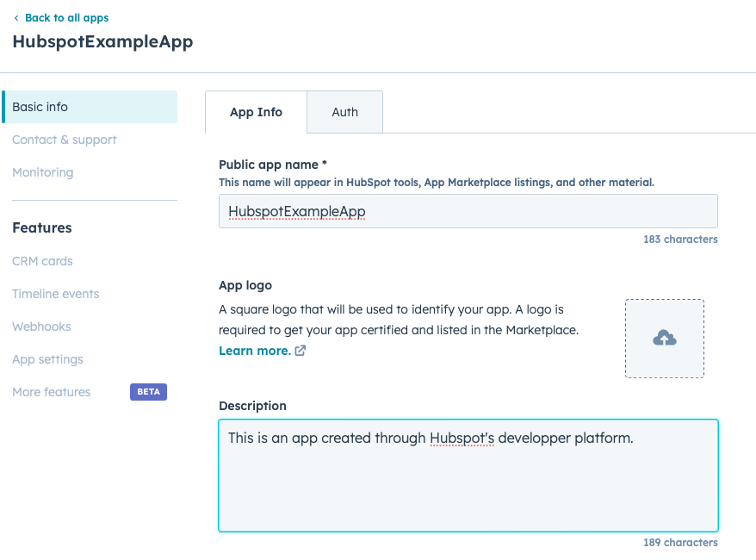Open App settings in Features
This screenshot has width=756, height=560.
pyautogui.click(x=47, y=359)
